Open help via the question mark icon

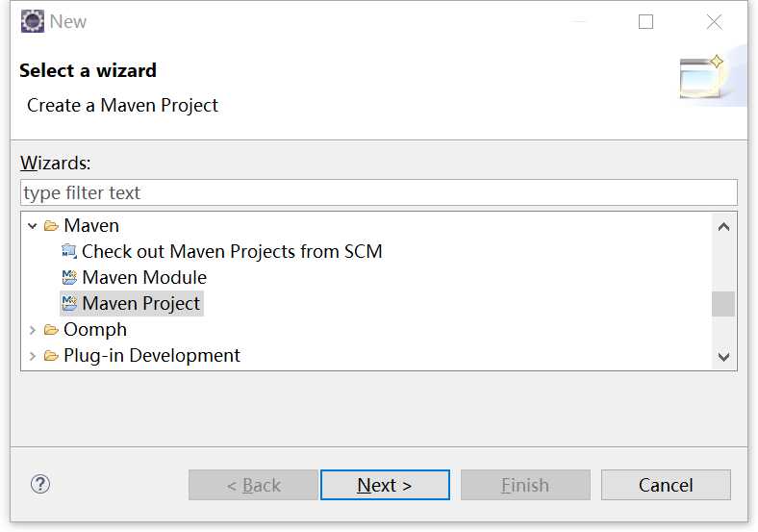coord(40,484)
